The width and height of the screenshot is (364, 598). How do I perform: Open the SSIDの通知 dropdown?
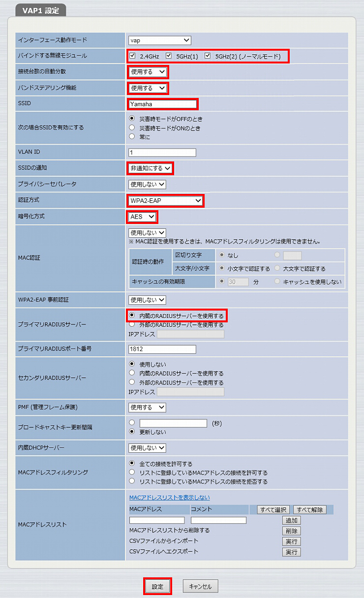(x=151, y=168)
